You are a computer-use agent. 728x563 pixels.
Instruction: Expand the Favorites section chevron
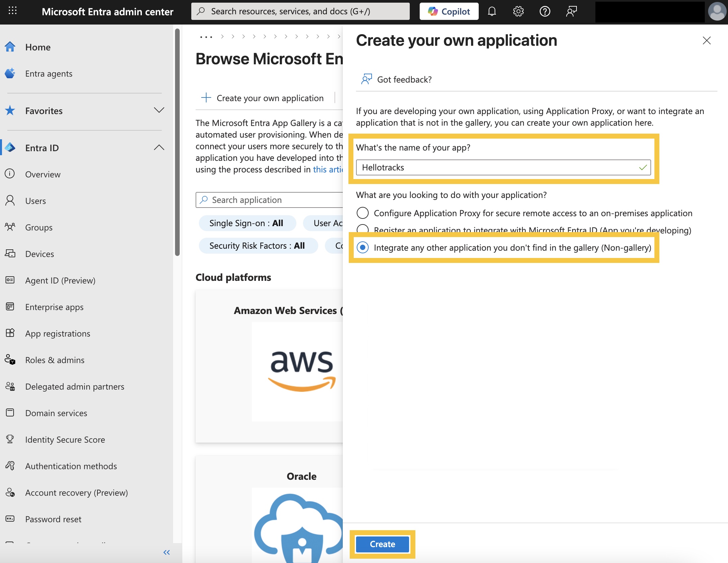[159, 110]
